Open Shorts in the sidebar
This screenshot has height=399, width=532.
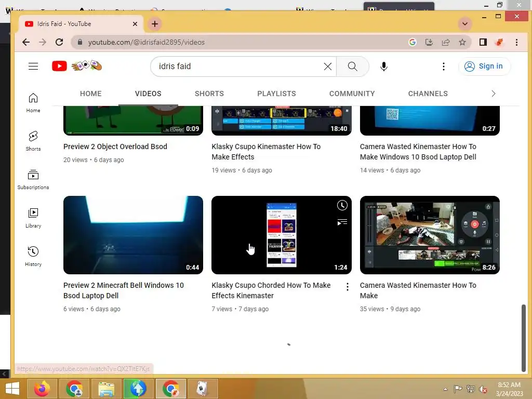click(x=33, y=141)
